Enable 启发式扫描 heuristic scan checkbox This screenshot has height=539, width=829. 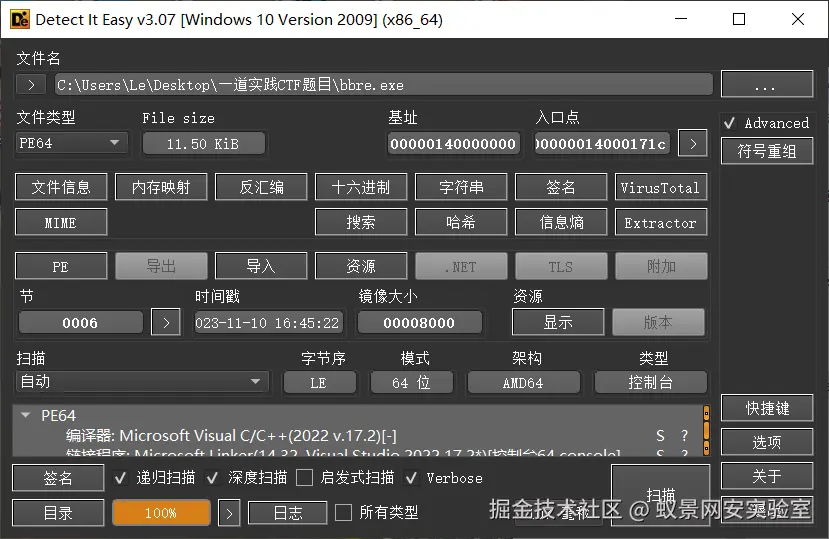point(305,478)
